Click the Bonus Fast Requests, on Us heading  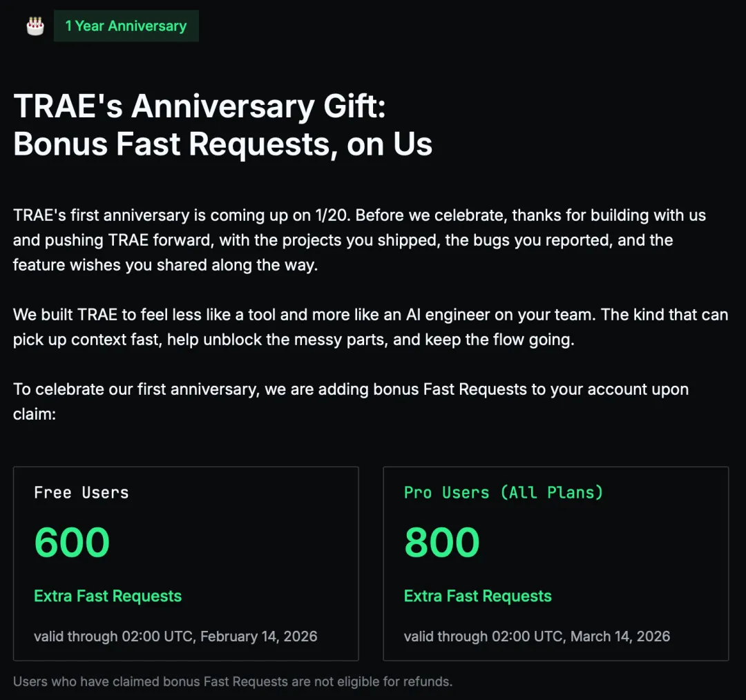[222, 144]
